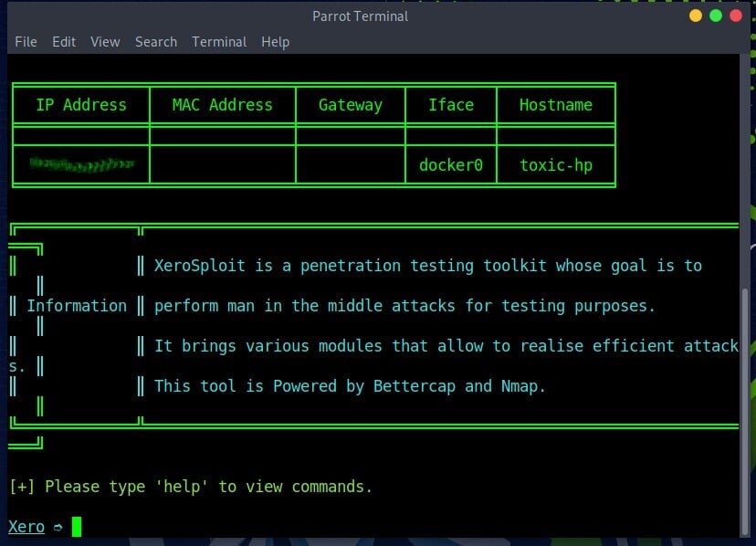Select the Gateway column header
The image size is (756, 546).
(x=350, y=105)
